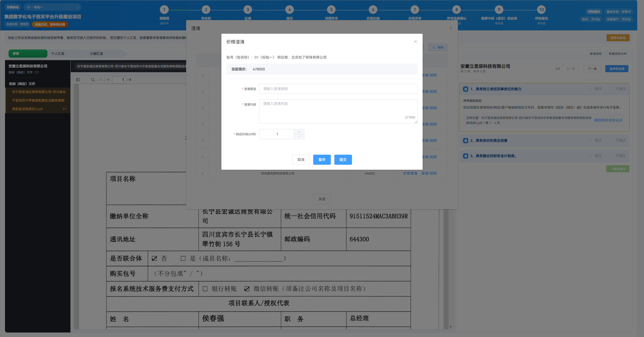The width and height of the screenshot is (644, 337).
Task: Switch to 个人汇总 tab
Action: [66, 54]
